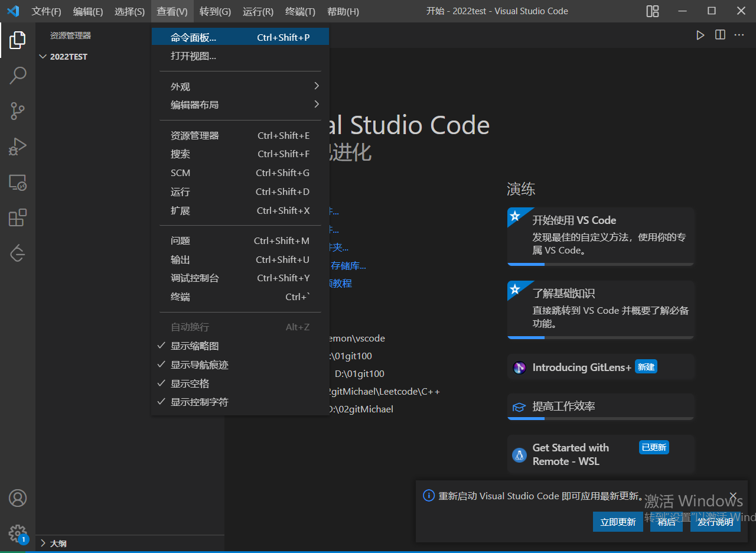This screenshot has height=553, width=756.
Task: Click the progress bar under 开始使用 VS Code
Action: click(x=601, y=264)
